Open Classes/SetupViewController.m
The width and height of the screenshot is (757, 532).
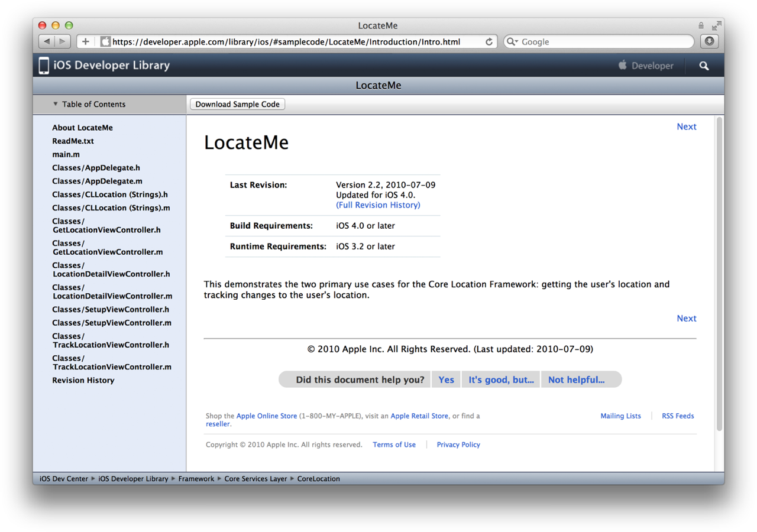[x=112, y=323]
